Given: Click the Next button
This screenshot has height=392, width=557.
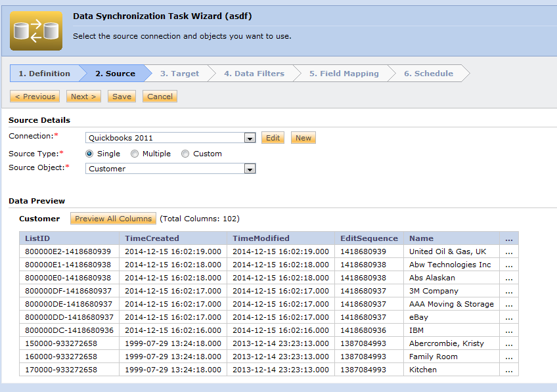Looking at the screenshot, I should pos(83,97).
